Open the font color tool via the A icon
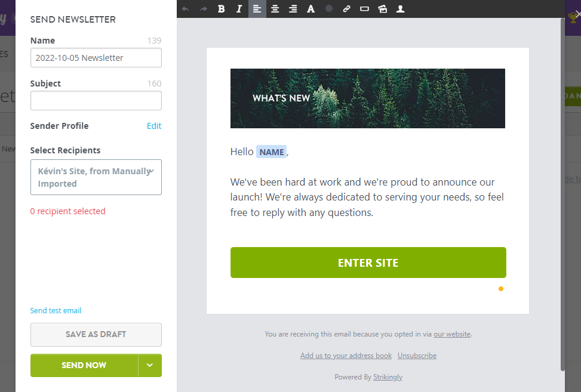 pyautogui.click(x=311, y=9)
